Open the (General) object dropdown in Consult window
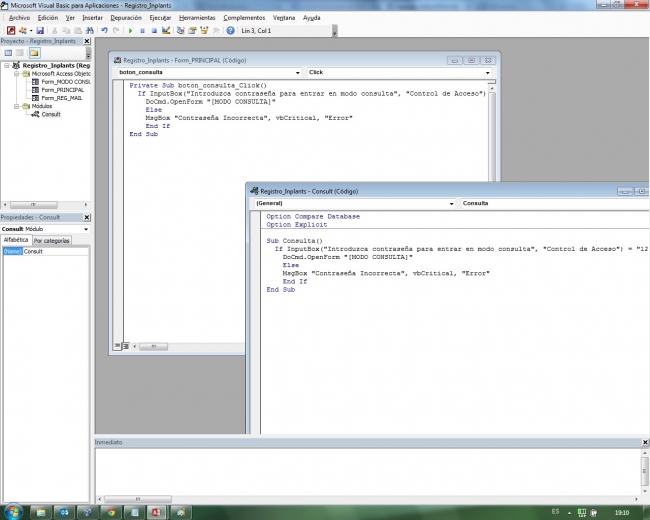 pyautogui.click(x=451, y=204)
